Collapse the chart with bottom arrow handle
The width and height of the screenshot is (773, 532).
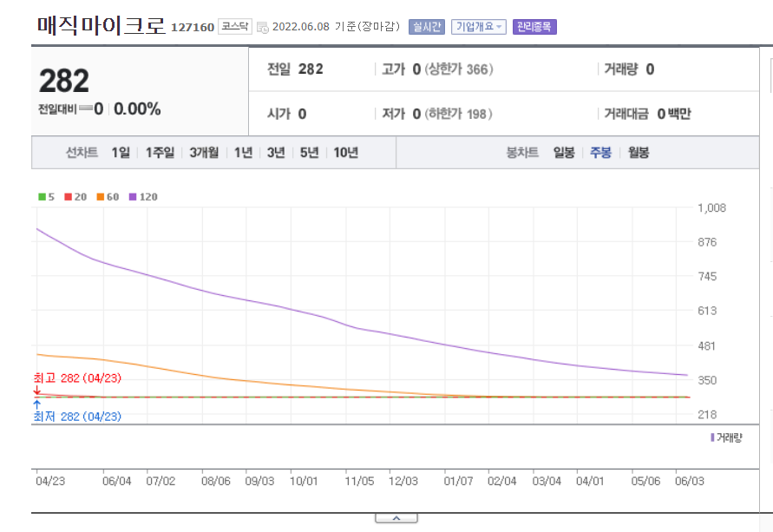396,518
